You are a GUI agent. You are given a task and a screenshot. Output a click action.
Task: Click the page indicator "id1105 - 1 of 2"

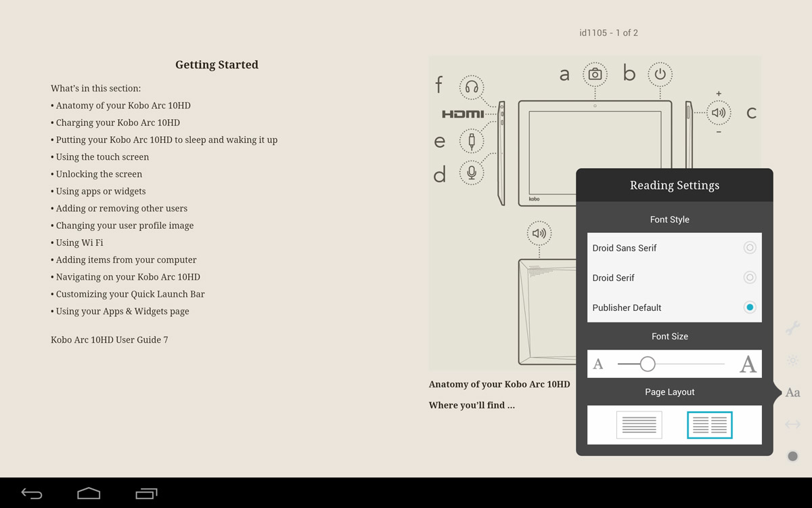[608, 33]
